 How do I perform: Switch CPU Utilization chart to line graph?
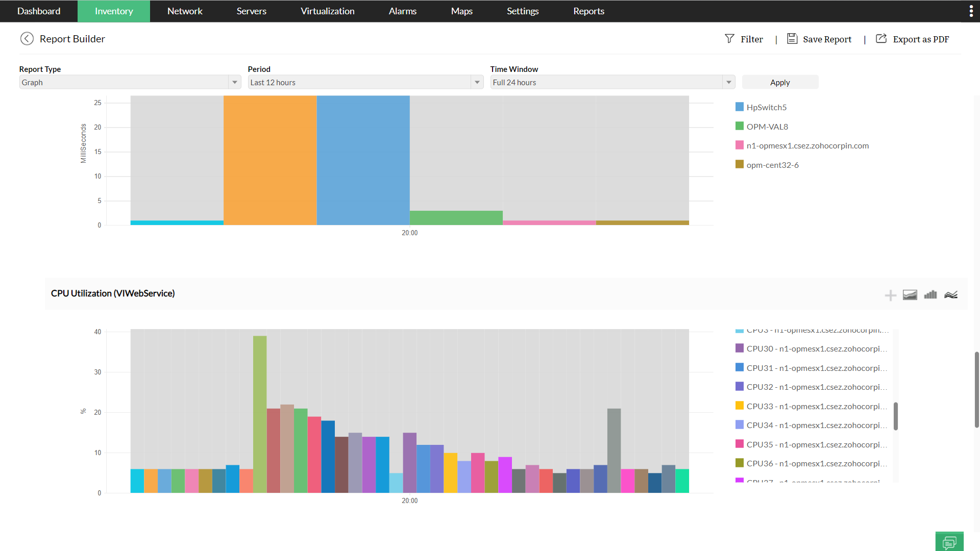(x=950, y=295)
